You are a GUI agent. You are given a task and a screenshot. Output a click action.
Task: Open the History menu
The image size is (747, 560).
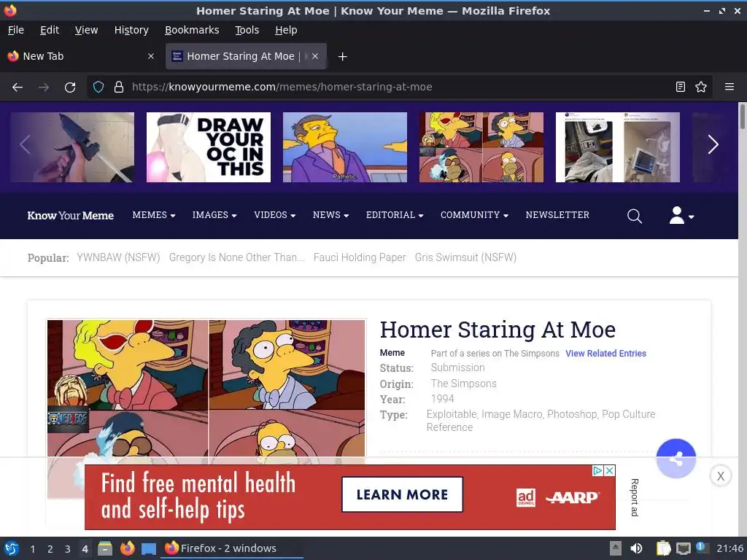[x=131, y=30]
